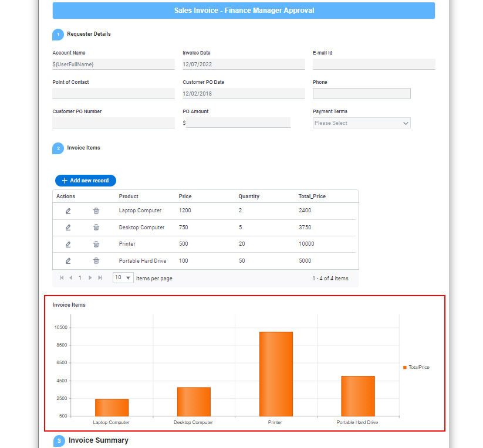Go to previous page of grid
The width and height of the screenshot is (483, 448).
(x=71, y=278)
